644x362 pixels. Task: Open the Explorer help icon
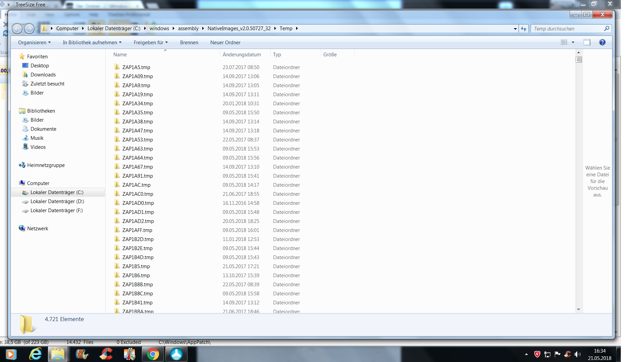(602, 42)
